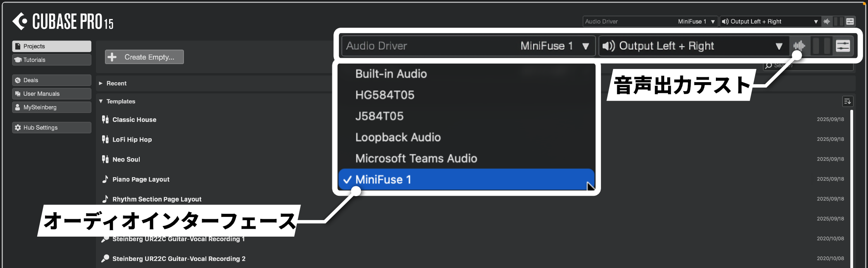Open User Manuals in the sidebar
The height and width of the screenshot is (268, 868).
[x=52, y=94]
